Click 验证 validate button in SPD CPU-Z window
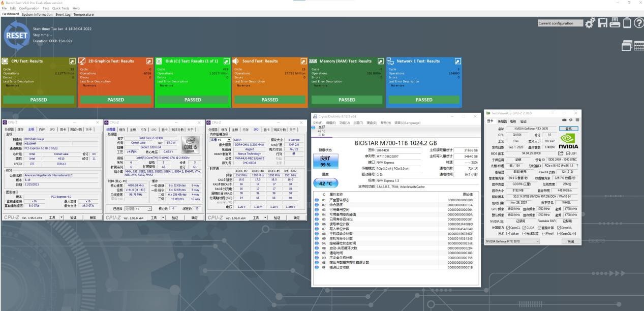 (x=277, y=217)
